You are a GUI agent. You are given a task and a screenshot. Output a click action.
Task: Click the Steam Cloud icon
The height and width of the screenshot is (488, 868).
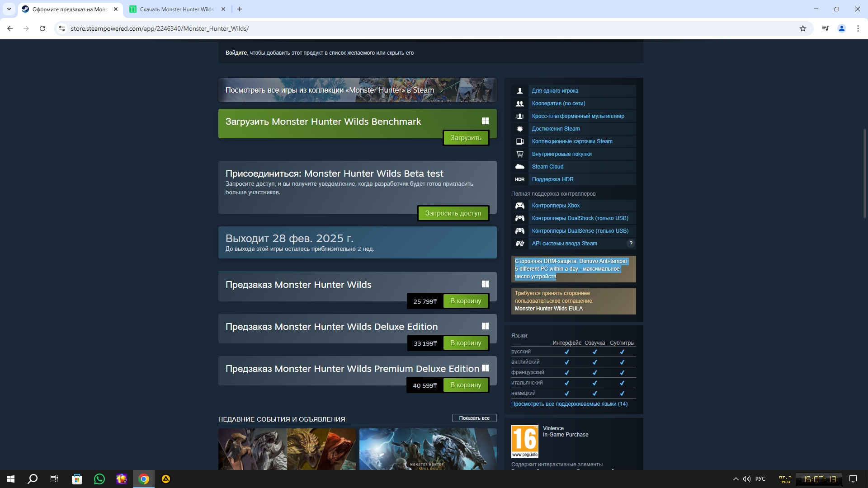point(520,167)
